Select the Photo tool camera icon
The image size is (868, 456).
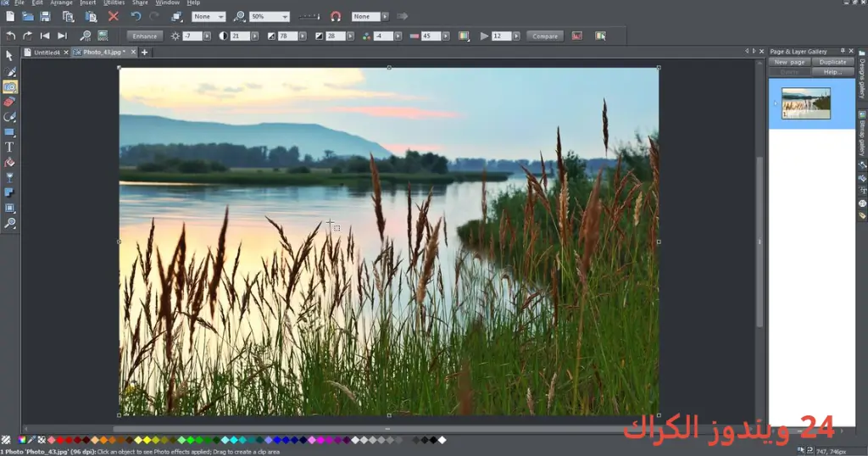point(10,87)
